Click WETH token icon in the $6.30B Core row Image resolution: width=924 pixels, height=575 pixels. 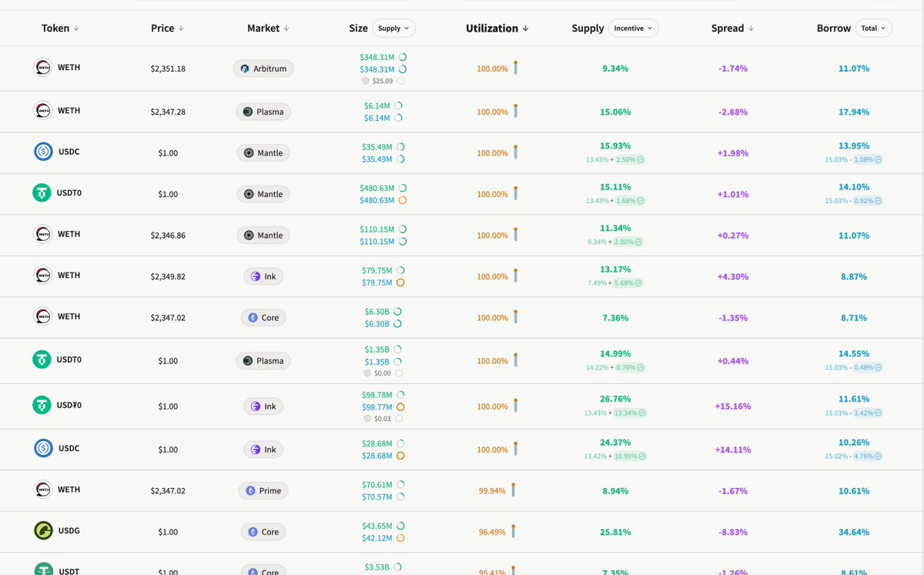(x=43, y=316)
